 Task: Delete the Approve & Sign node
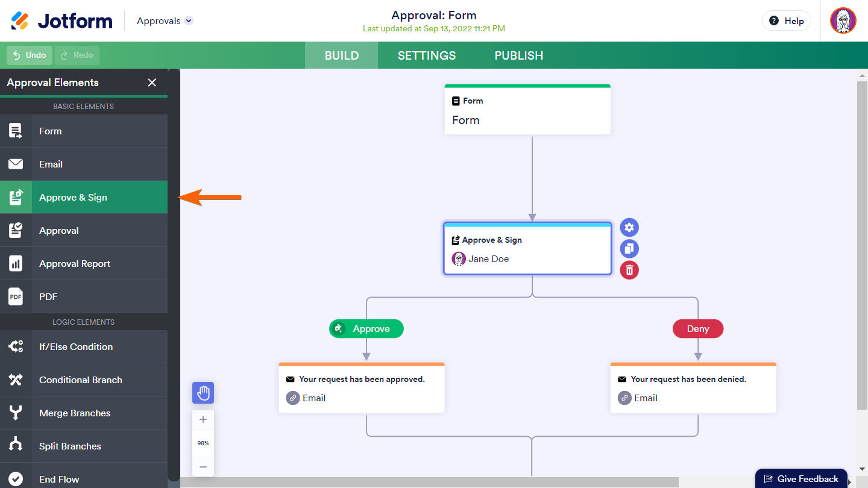pos(629,270)
